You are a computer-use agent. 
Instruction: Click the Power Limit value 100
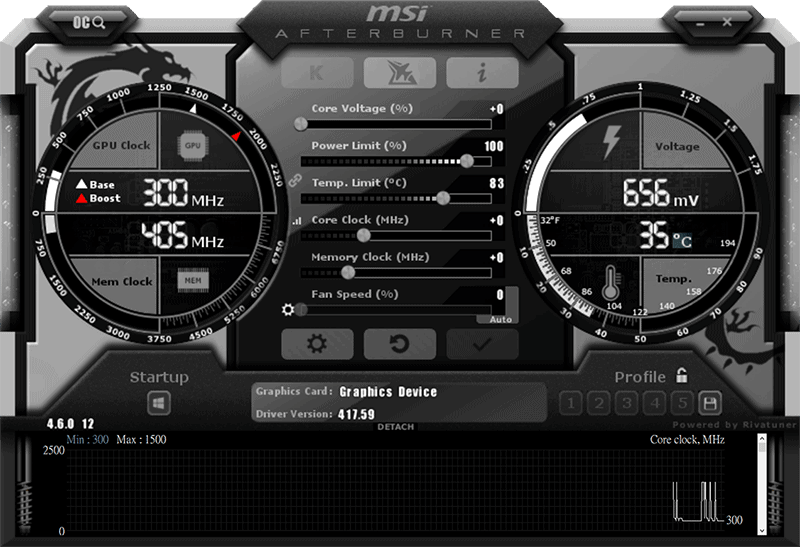(493, 146)
